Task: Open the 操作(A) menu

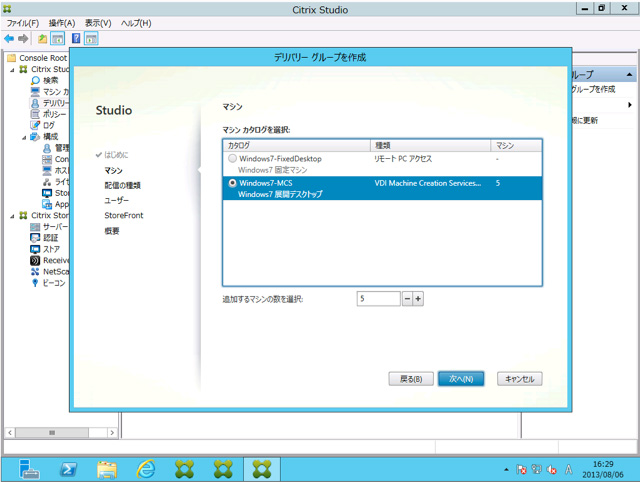Action: pyautogui.click(x=62, y=23)
